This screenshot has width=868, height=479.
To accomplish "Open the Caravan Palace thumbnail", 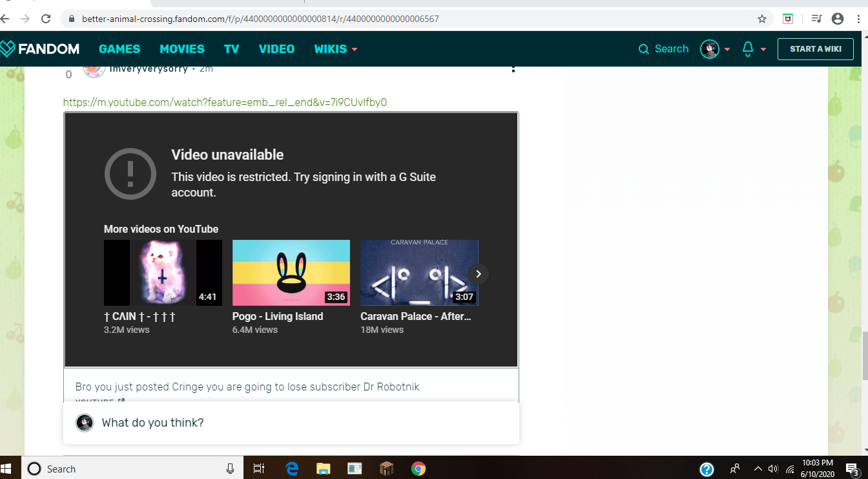I will pos(419,273).
